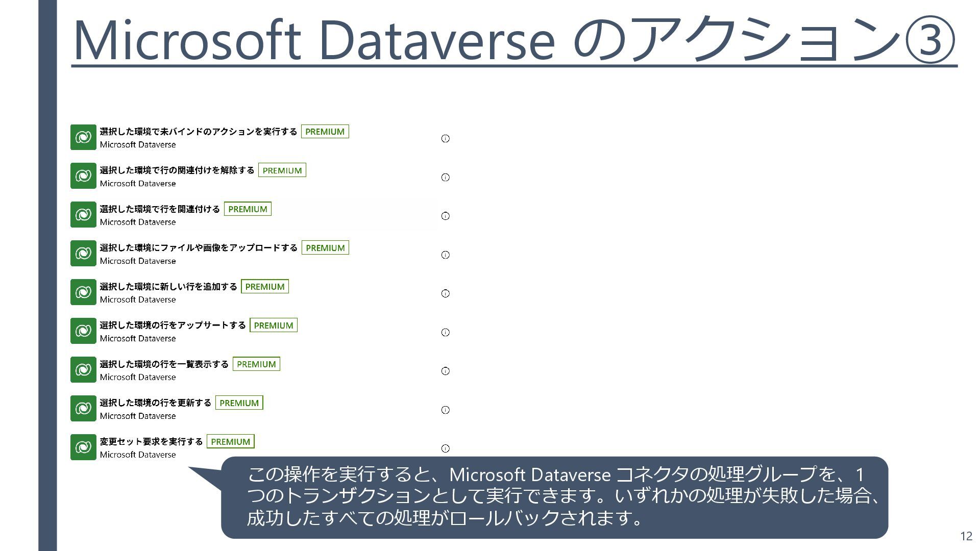Image resolution: width=980 pixels, height=551 pixels.
Task: Click the Dataverse icon beside 行をアップサートする
Action: coord(83,331)
